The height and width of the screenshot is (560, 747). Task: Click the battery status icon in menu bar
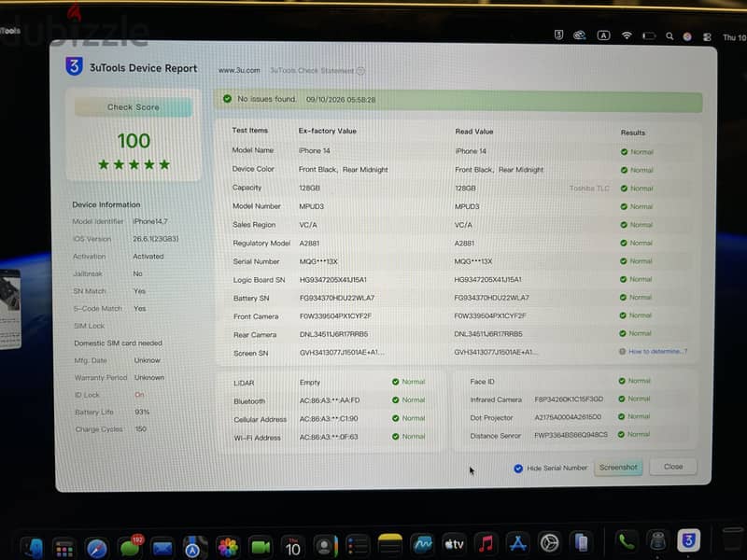(x=648, y=35)
